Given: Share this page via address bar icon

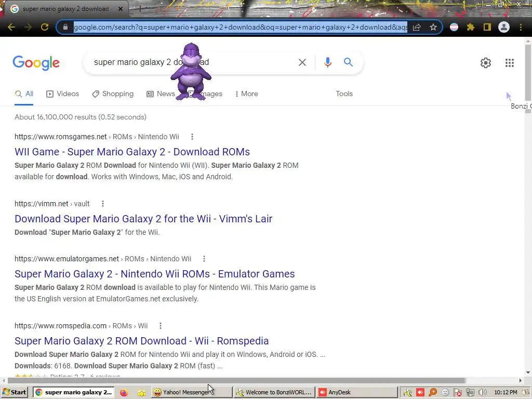Looking at the screenshot, I should pos(417,27).
